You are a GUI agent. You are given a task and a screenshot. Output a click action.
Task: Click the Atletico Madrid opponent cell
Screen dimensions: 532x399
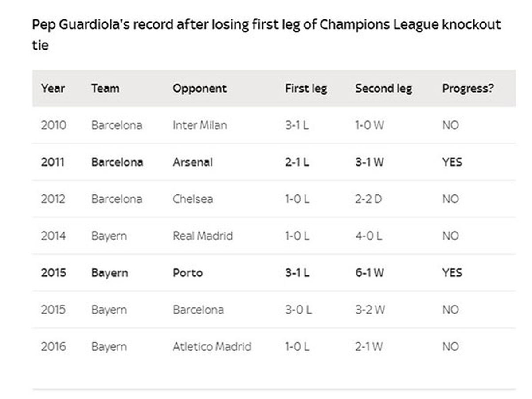[x=212, y=346]
